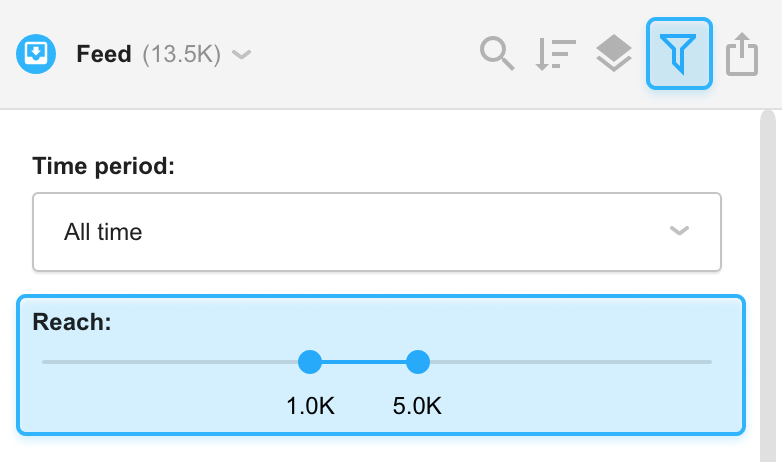Toggle the filter funnel icon

(679, 53)
